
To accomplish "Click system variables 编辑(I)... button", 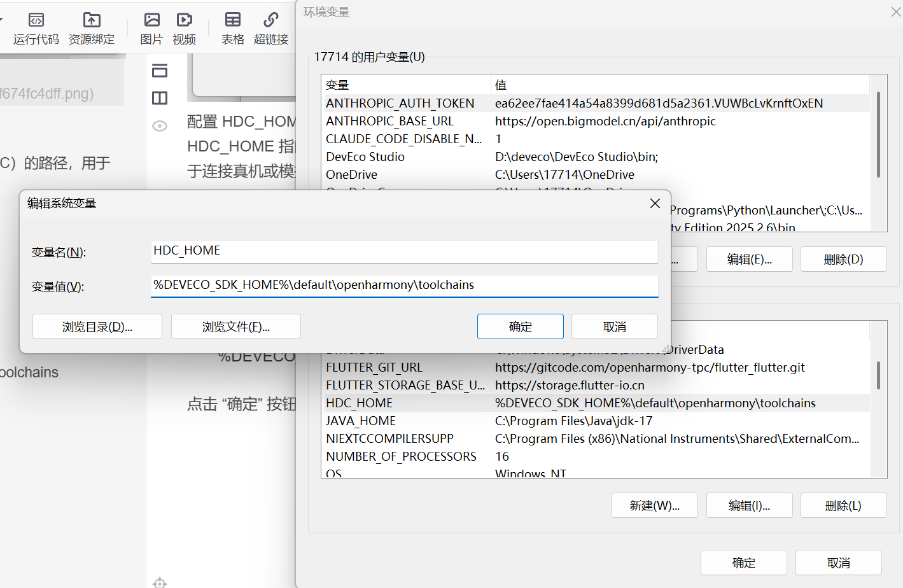I will pyautogui.click(x=750, y=505).
